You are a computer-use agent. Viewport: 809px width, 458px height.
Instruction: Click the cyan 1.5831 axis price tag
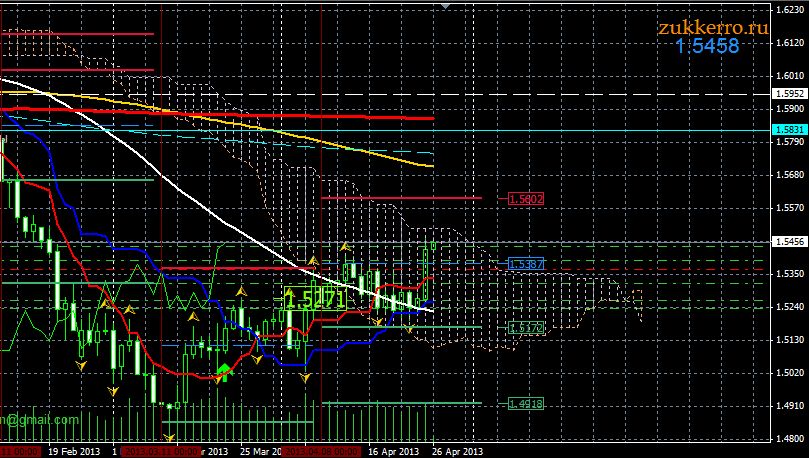pos(788,130)
